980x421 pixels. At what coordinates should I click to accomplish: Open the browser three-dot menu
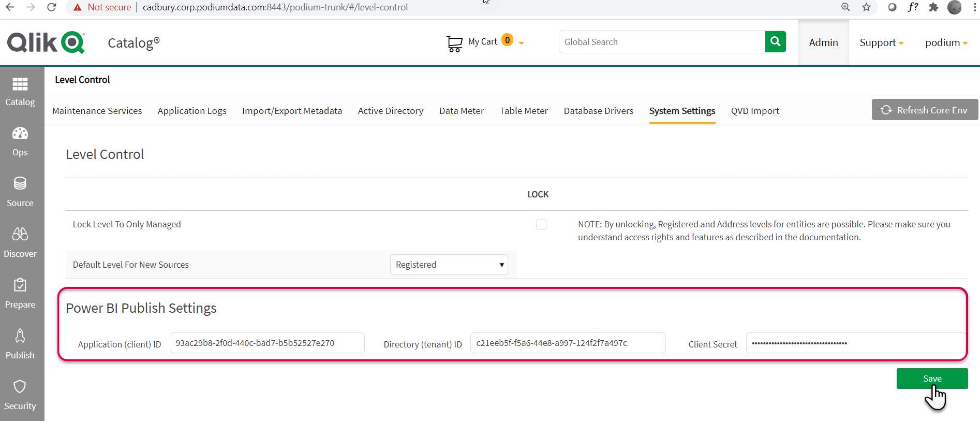pyautogui.click(x=975, y=7)
